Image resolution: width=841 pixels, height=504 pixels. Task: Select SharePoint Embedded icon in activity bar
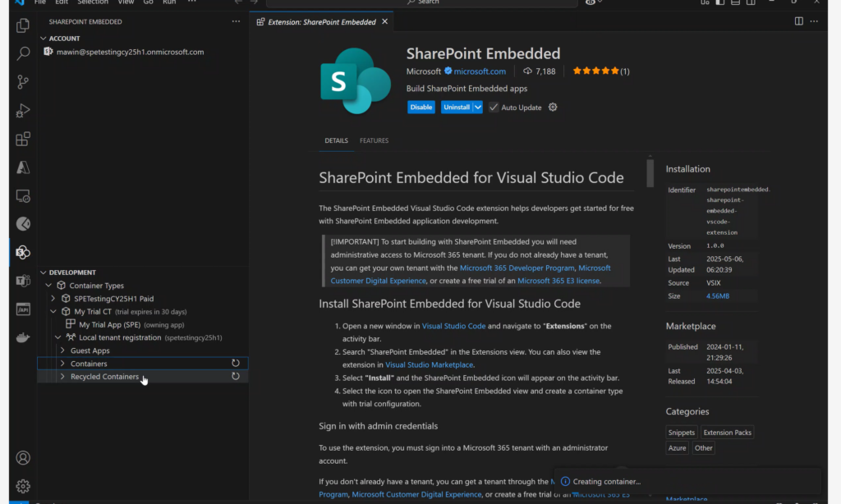tap(22, 253)
